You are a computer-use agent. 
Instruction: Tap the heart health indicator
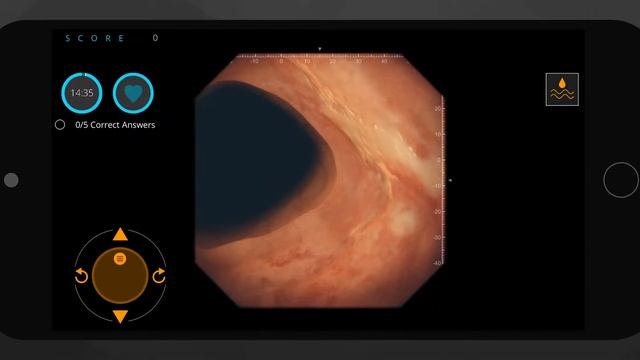[x=133, y=93]
